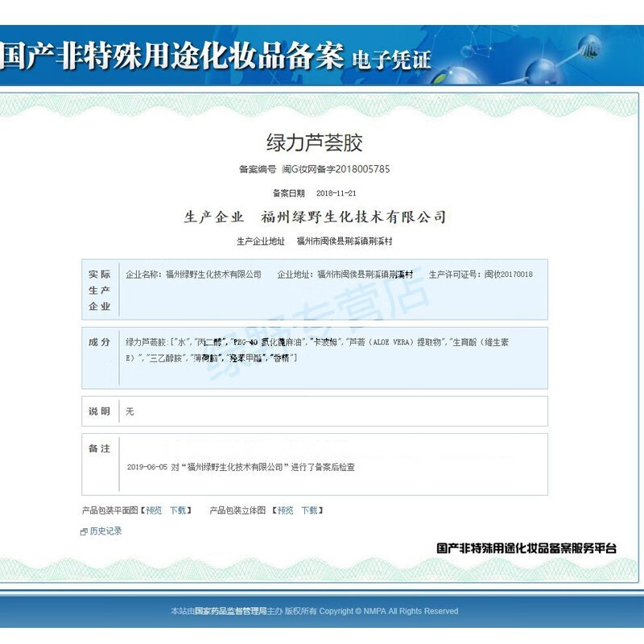
Task: Click the certificate border decoration
Action: click(x=322, y=101)
